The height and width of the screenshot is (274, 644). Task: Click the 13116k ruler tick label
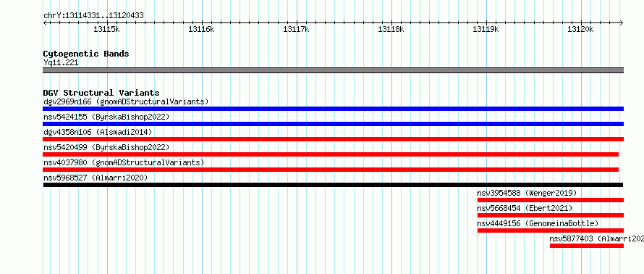click(201, 29)
